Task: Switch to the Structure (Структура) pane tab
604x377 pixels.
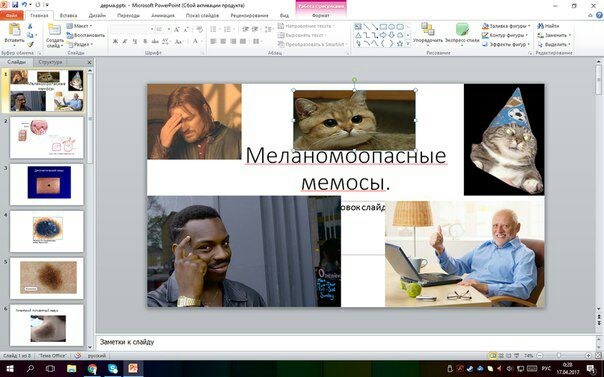Action: [x=50, y=62]
